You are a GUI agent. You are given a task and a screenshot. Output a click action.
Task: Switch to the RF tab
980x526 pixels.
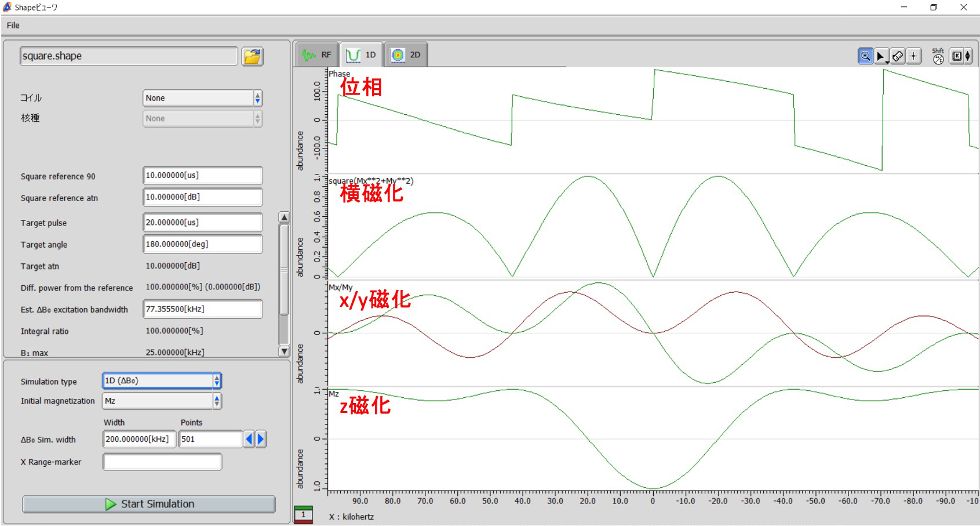(x=317, y=55)
